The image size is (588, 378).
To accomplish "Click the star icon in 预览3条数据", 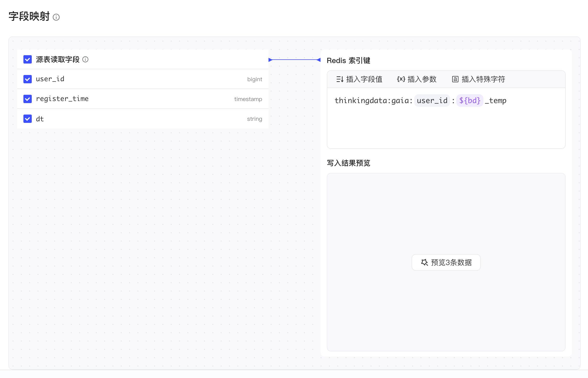I will tap(425, 262).
